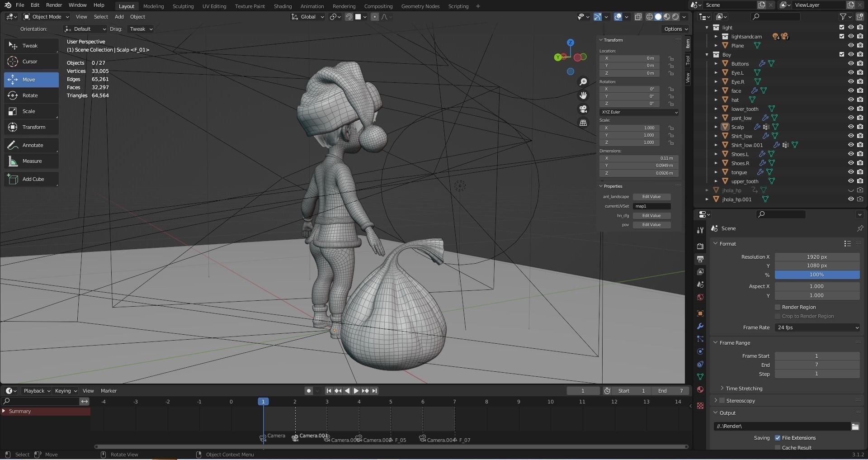This screenshot has width=868, height=460.
Task: Open the Particles properties tab icon
Action: [700, 339]
